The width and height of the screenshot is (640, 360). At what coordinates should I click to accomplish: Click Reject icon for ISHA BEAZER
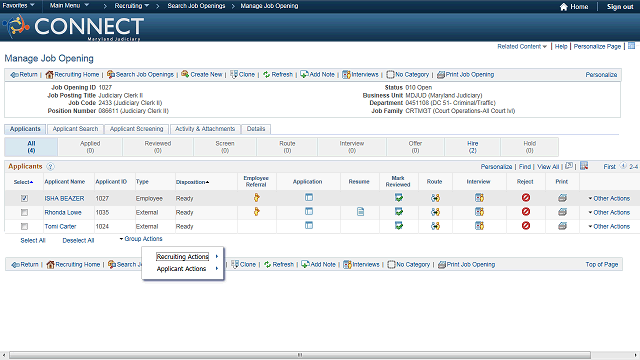[x=526, y=198]
